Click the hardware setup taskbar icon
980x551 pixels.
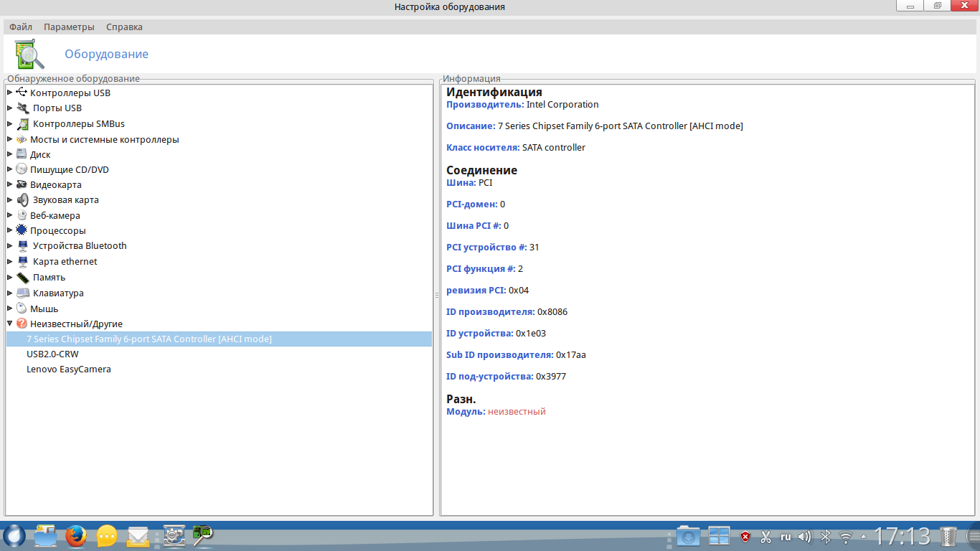click(x=202, y=536)
